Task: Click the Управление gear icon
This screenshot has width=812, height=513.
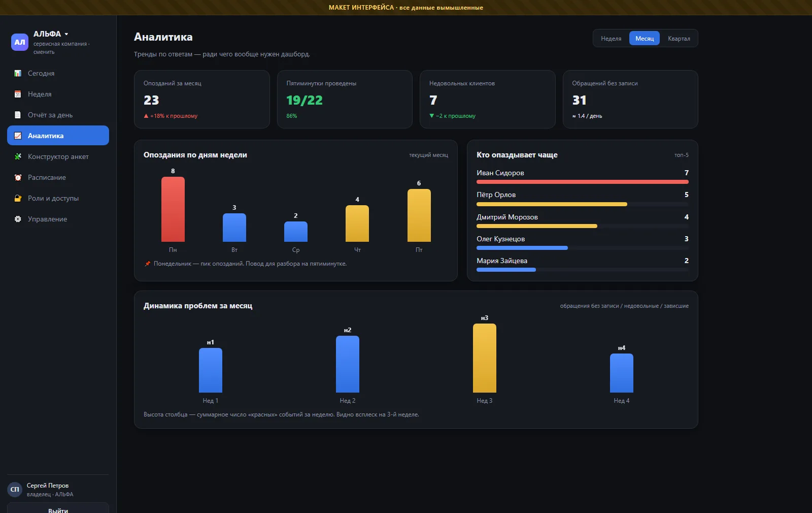Action: tap(18, 219)
